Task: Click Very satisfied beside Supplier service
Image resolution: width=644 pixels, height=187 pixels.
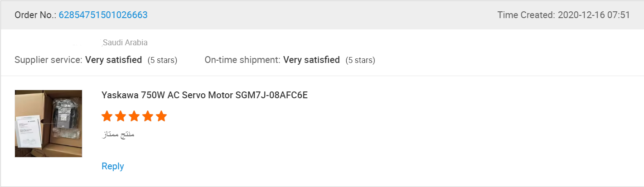Action: [113, 60]
